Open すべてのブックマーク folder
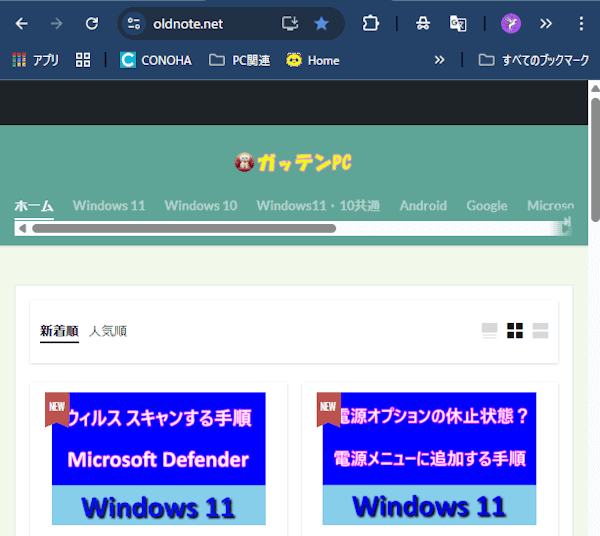Viewport: 600px width, 536px height. pos(533,60)
